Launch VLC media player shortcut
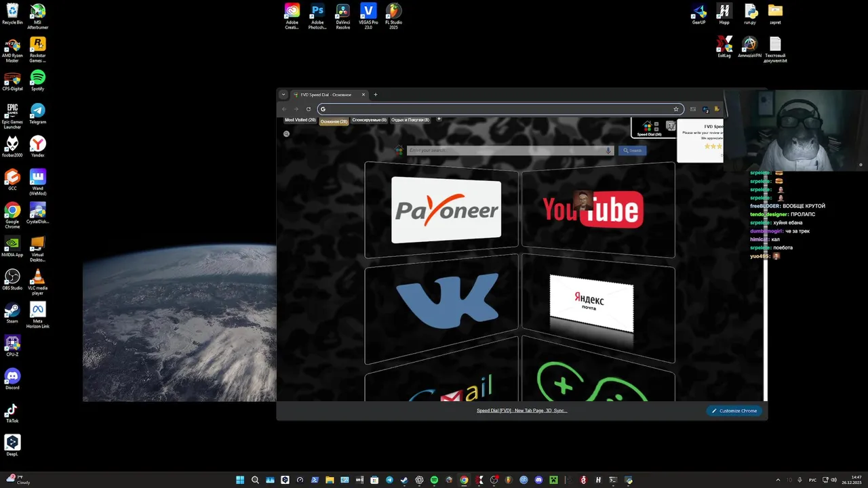 [x=38, y=282]
